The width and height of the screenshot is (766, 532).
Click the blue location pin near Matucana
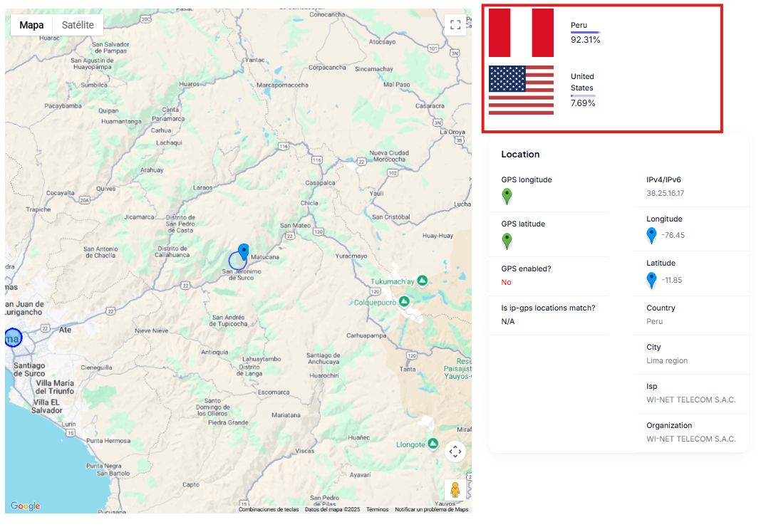point(243,251)
